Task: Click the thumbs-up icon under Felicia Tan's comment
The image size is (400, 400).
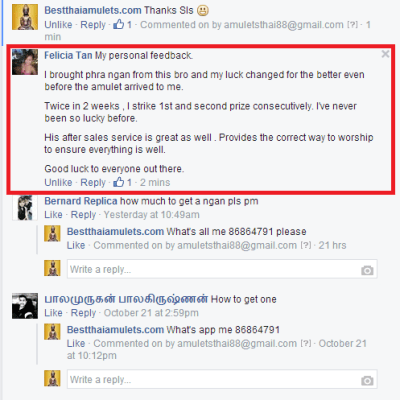Action: (x=118, y=182)
